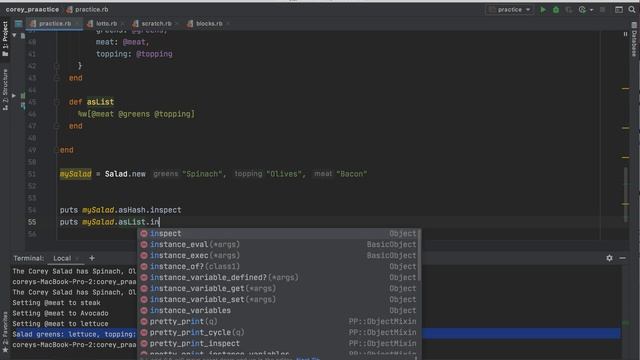Click the fold marker at line 47 end
The width and height of the screenshot is (640, 360).
tap(57, 126)
